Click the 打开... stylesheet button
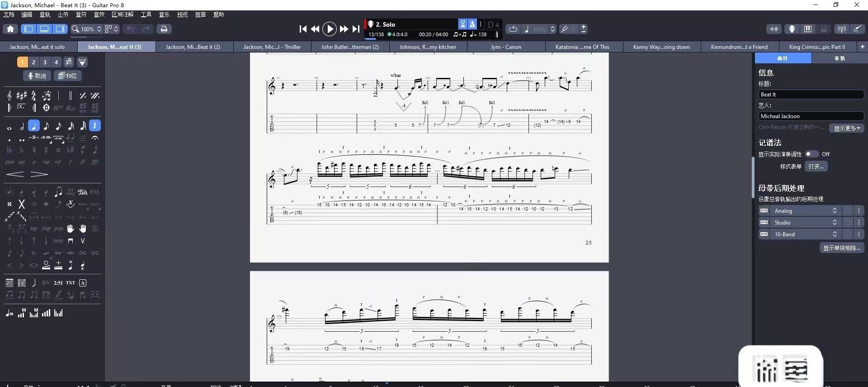This screenshot has width=868, height=387. click(x=816, y=167)
